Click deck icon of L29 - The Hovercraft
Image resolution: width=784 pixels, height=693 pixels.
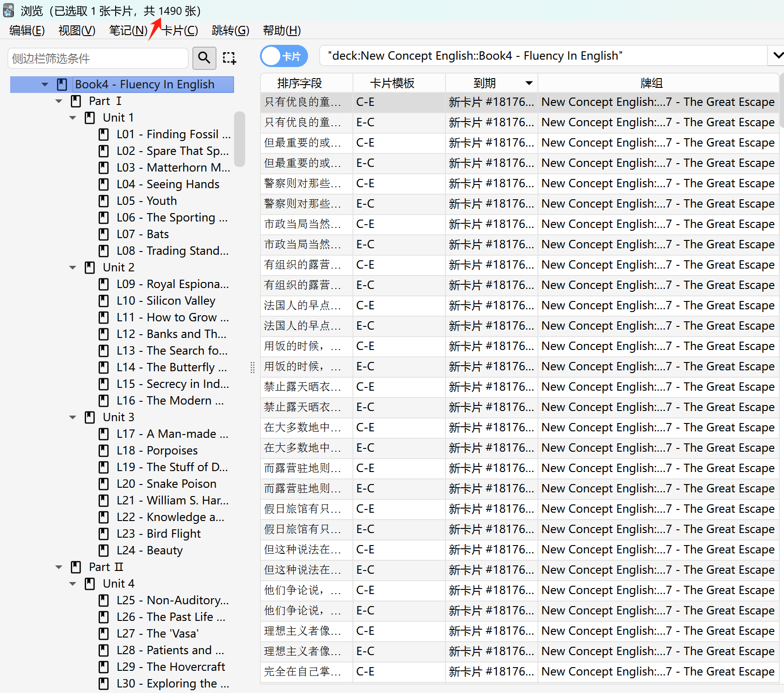tap(104, 667)
